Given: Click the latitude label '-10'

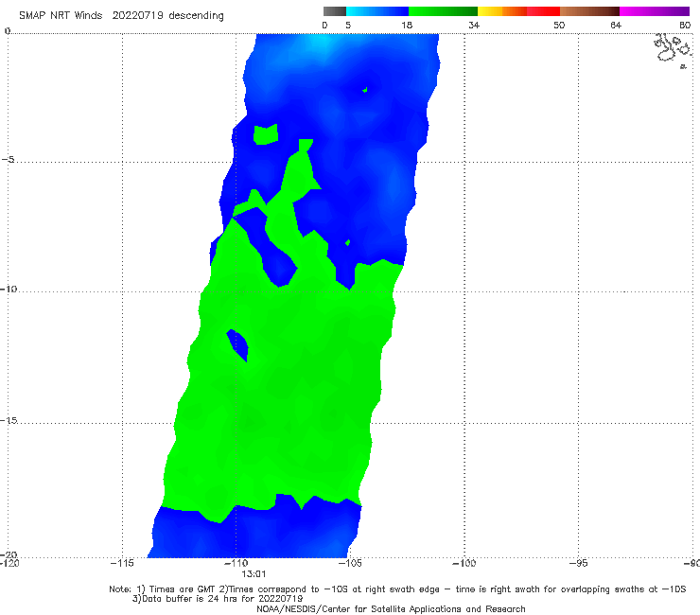Looking at the screenshot, I should pyautogui.click(x=8, y=289).
